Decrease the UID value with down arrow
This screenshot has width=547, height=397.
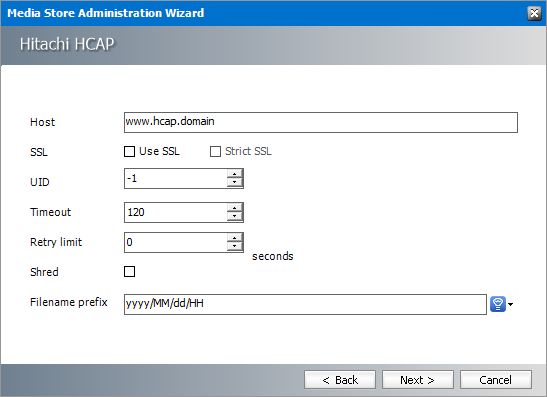point(234,182)
